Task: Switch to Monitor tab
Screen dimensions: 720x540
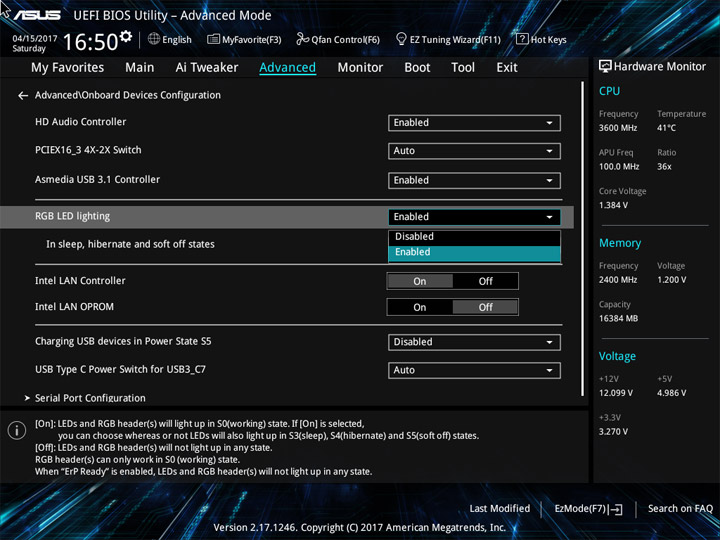Action: [360, 68]
